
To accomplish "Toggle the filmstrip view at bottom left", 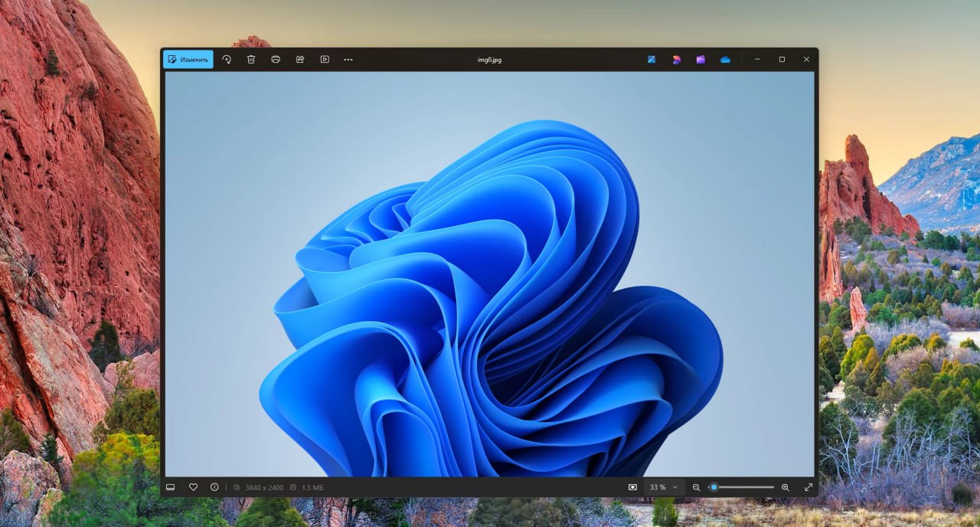I will [171, 487].
